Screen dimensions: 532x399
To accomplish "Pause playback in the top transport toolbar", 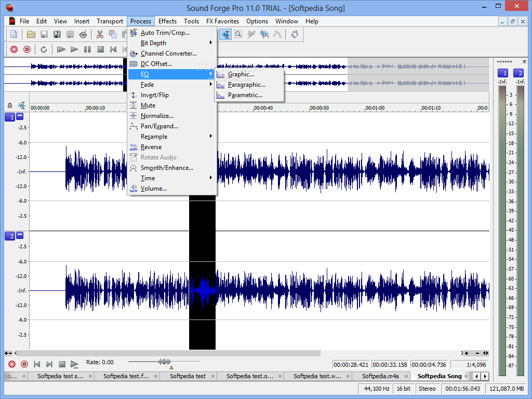I will coord(87,49).
